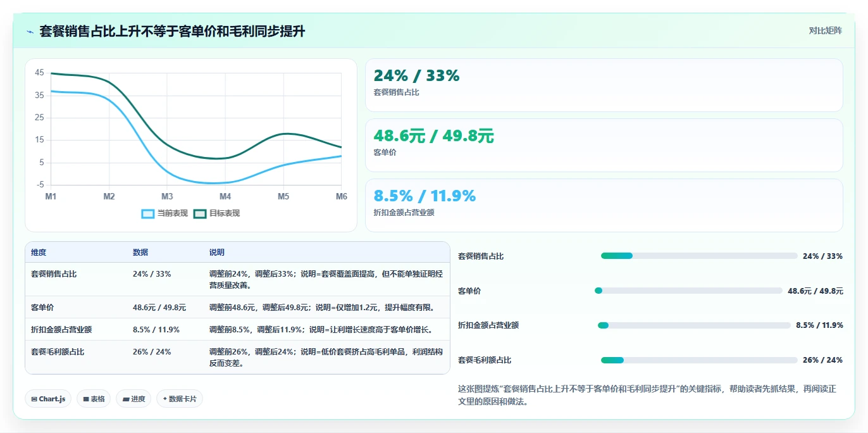
Task: Open the 8.5% / 11.9% data card
Action: pyautogui.click(x=604, y=205)
